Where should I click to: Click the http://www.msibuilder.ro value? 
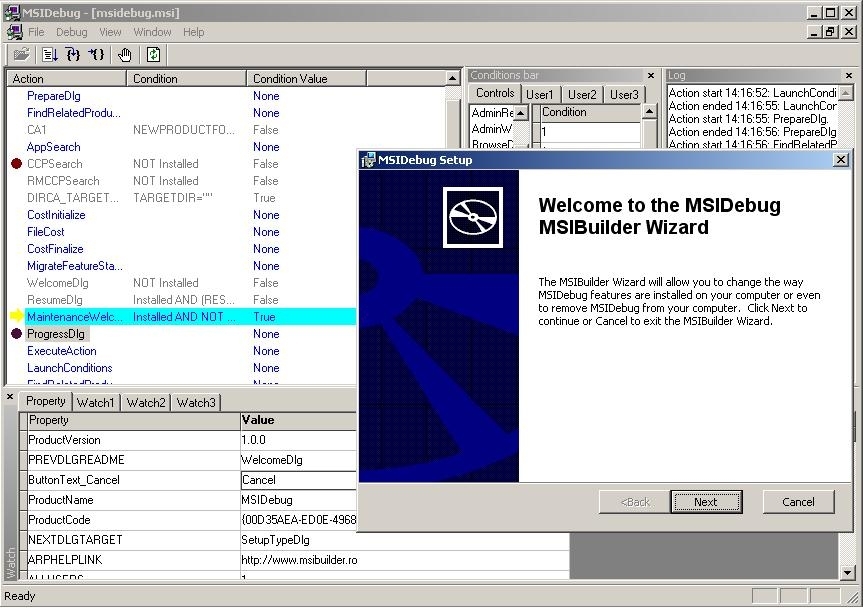pyautogui.click(x=299, y=560)
